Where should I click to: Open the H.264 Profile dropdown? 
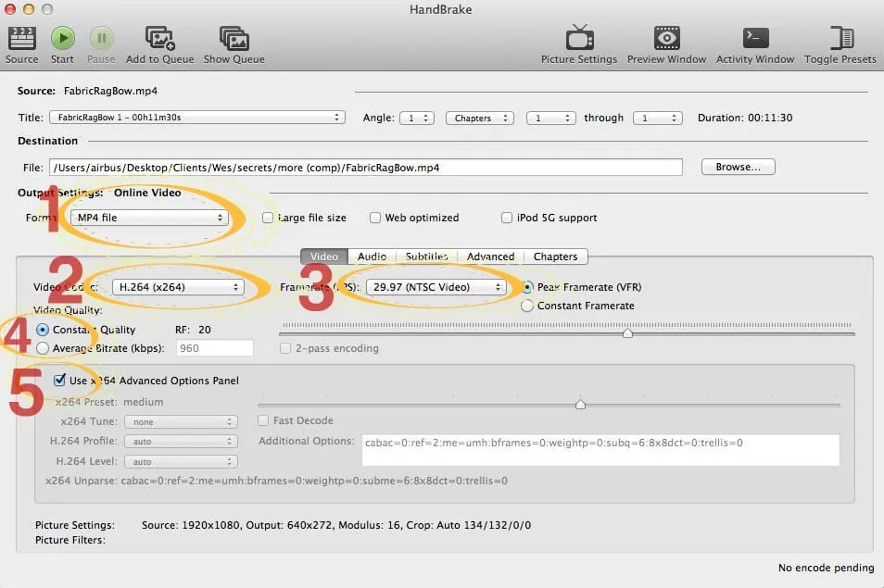coord(181,442)
